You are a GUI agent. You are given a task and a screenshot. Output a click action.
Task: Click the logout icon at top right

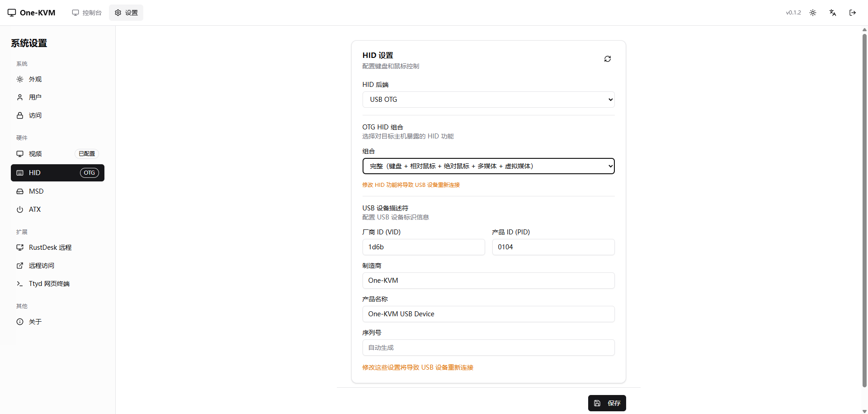(x=852, y=13)
